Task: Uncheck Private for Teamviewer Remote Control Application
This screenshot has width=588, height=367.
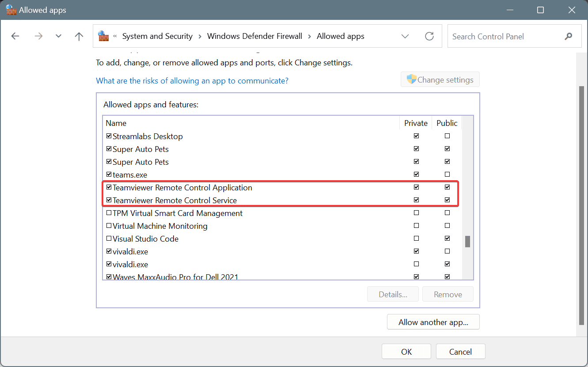Action: 416,187
